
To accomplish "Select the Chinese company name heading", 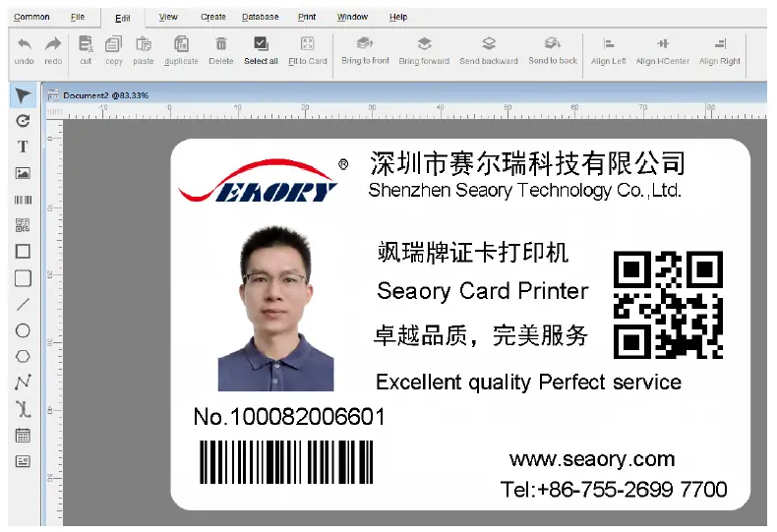I will 527,163.
